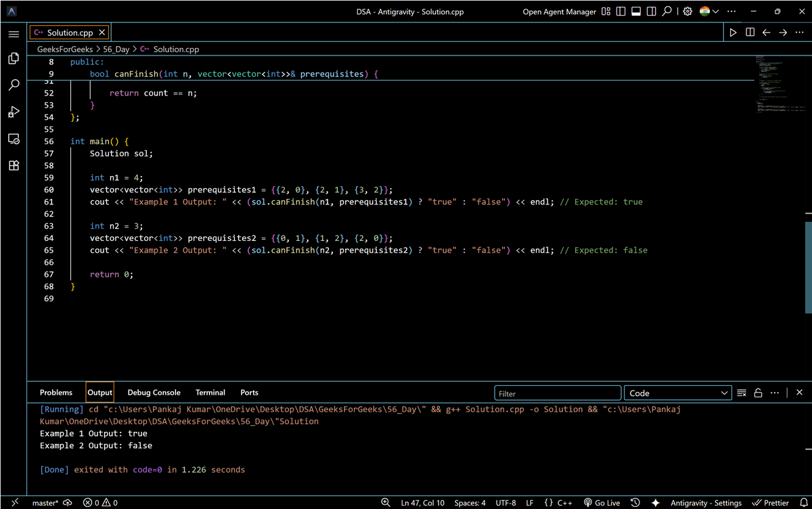This screenshot has height=509, width=812.
Task: Open the Explorer view in the activity bar
Action: (14, 59)
